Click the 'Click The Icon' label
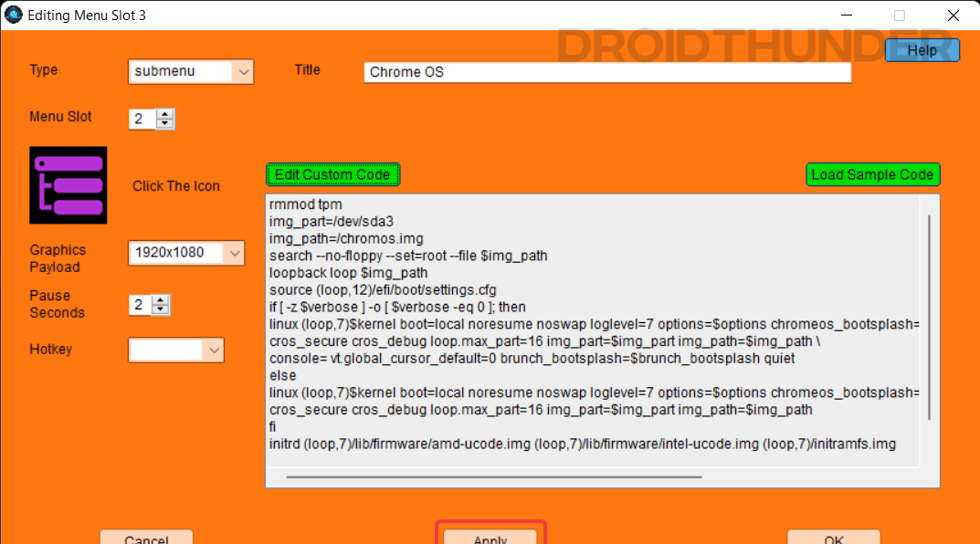This screenshot has width=980, height=544. click(x=176, y=186)
